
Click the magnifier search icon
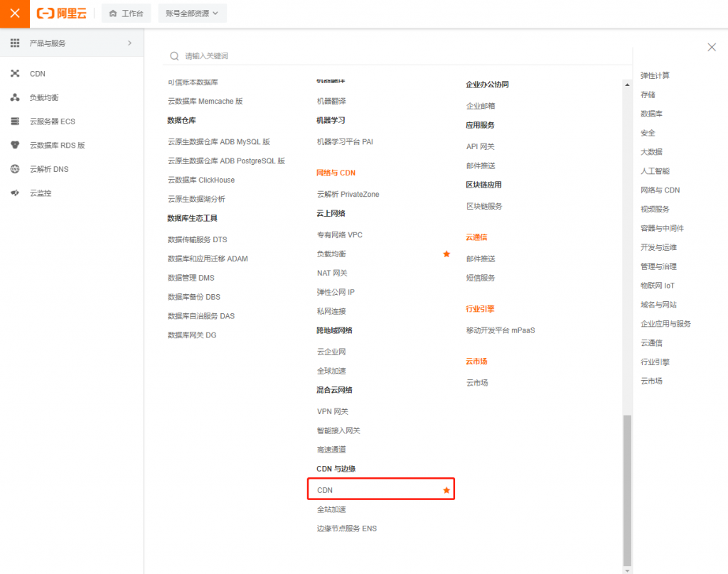click(x=174, y=56)
